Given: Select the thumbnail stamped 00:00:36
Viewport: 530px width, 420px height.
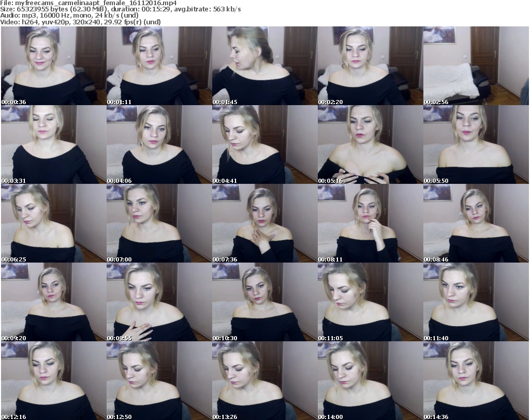Looking at the screenshot, I should tap(53, 66).
